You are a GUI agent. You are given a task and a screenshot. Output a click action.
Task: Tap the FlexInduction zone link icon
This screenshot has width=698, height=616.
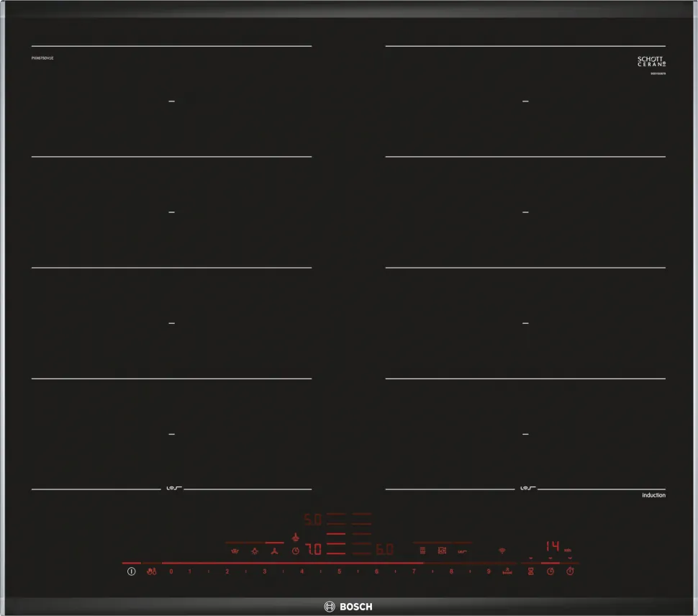click(x=462, y=551)
